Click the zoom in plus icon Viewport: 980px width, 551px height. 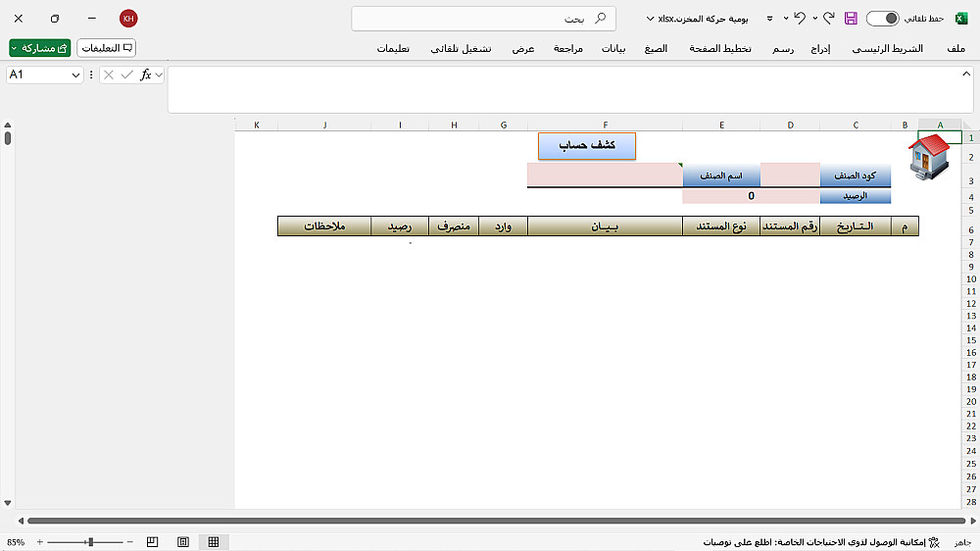pyautogui.click(x=40, y=541)
